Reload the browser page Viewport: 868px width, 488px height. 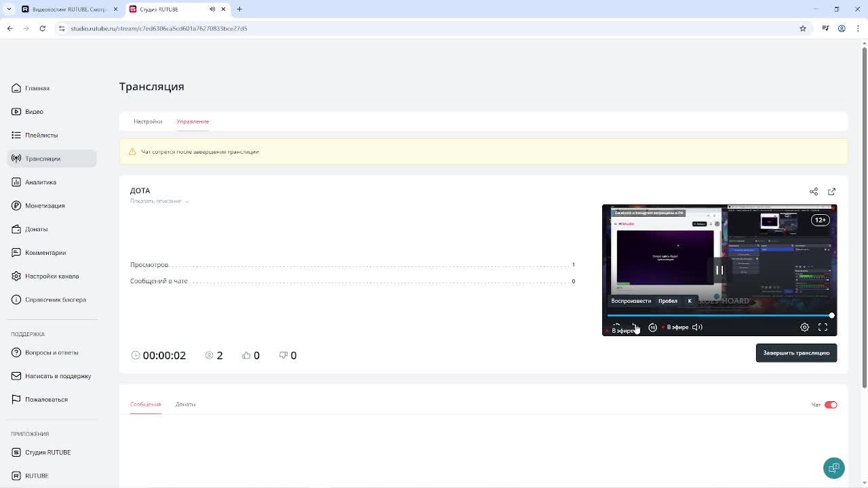click(42, 28)
